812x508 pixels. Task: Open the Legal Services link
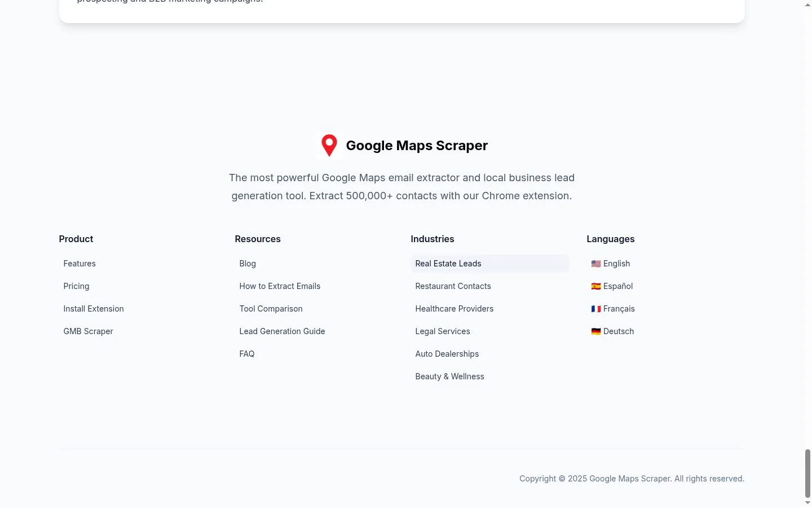pos(443,331)
